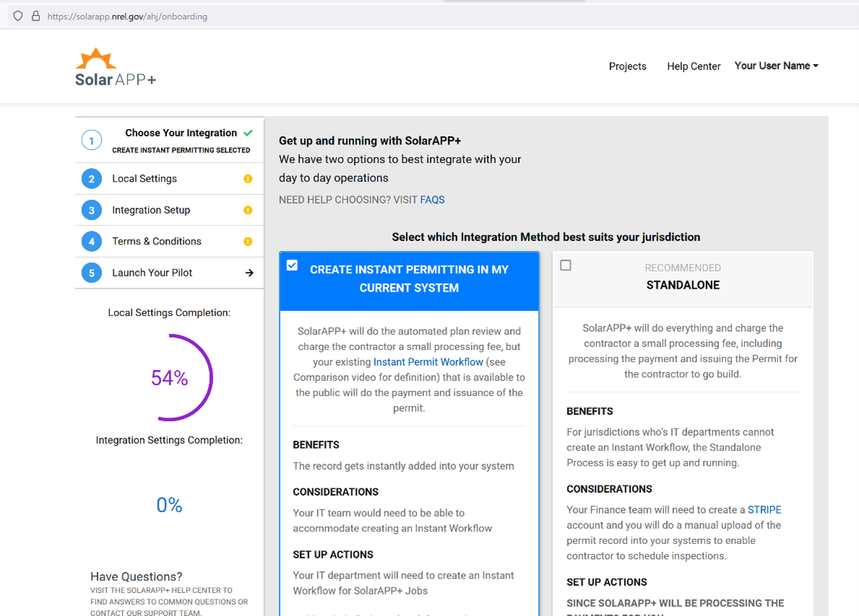Go to the Help Center
Image resolution: width=859 pixels, height=616 pixels.
tap(693, 66)
